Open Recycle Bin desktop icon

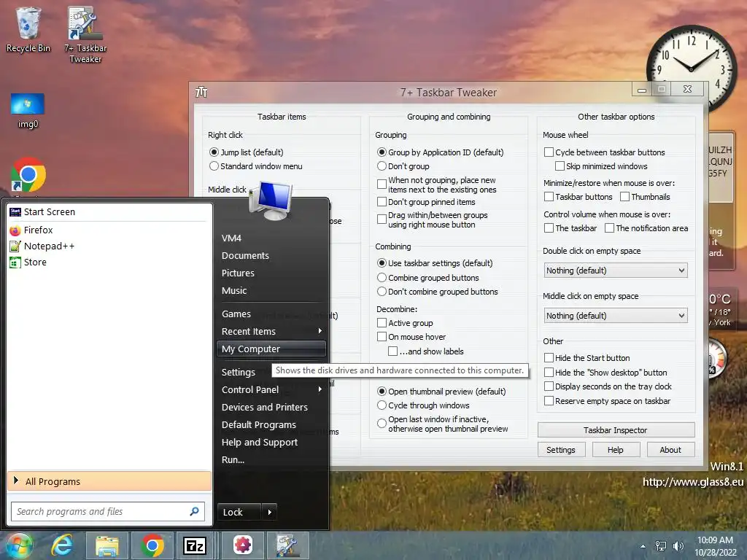pos(28,29)
